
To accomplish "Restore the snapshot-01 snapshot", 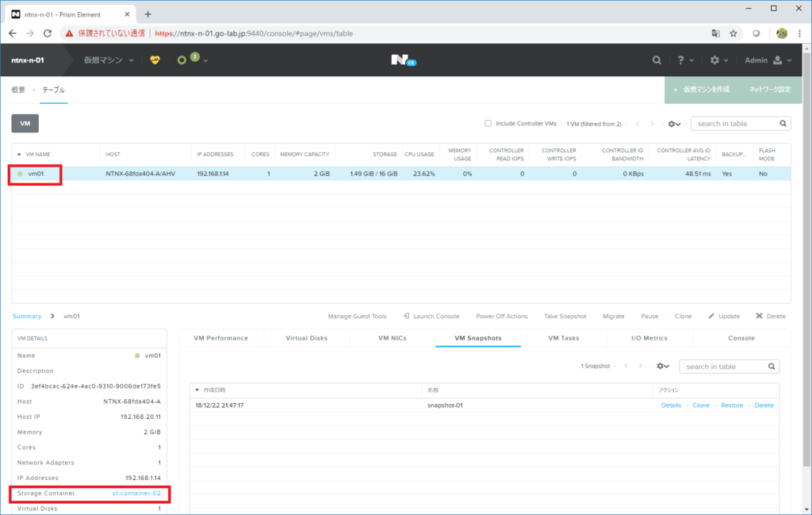I will (x=731, y=405).
